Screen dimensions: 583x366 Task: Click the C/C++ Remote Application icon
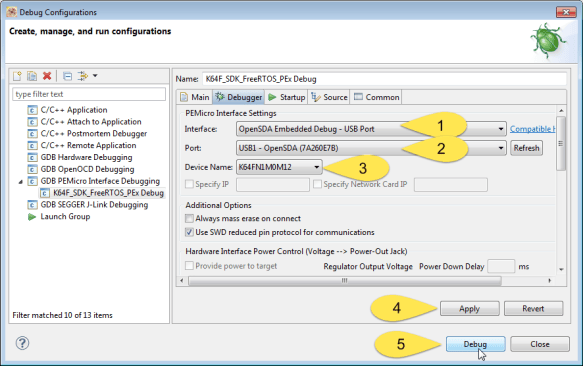(x=32, y=145)
